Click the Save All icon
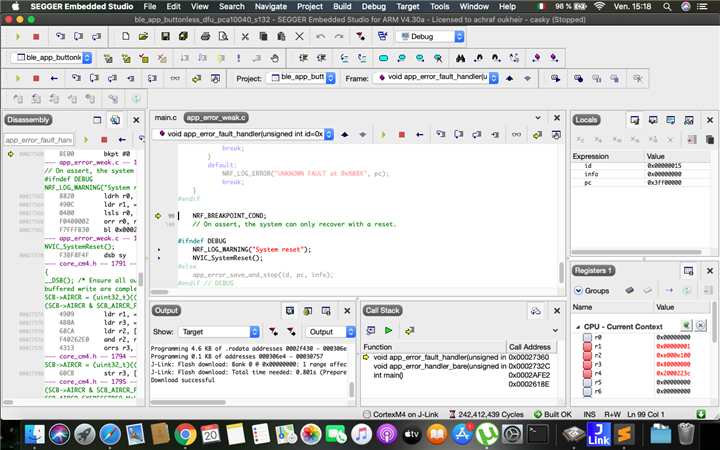Image resolution: width=720 pixels, height=450 pixels. point(183,36)
